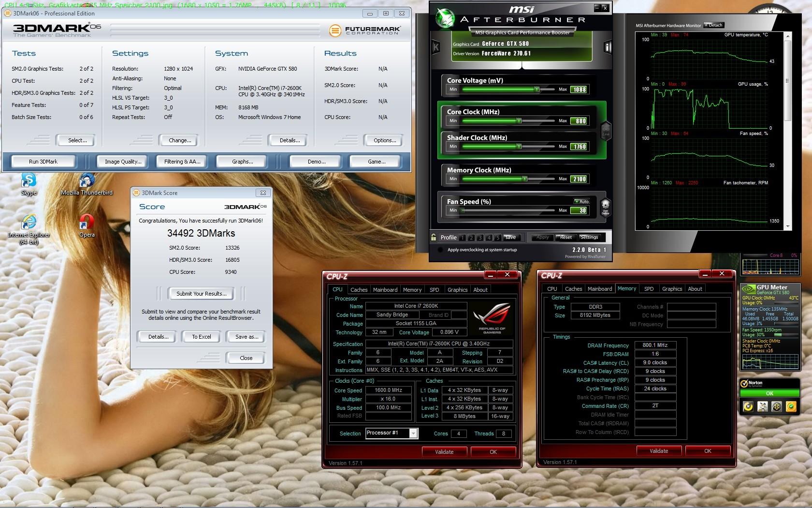Click the Republic of Gamers logo in CPU-Z

[492, 318]
